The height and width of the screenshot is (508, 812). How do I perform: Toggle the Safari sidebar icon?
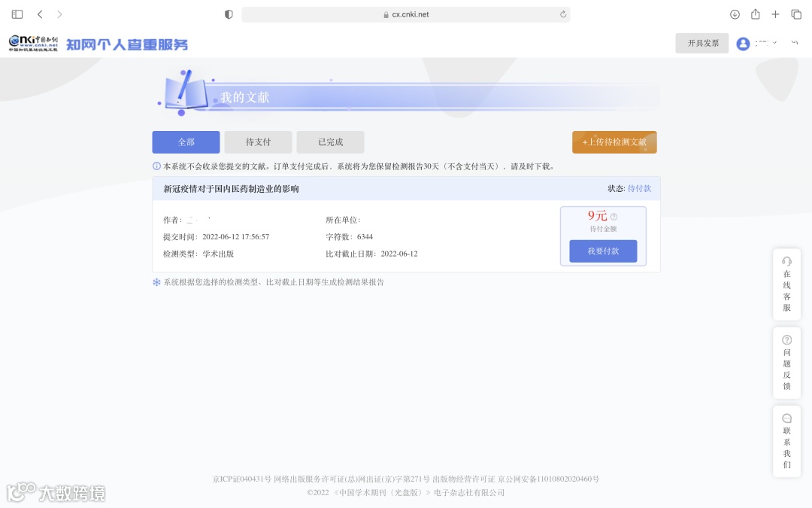pos(17,14)
